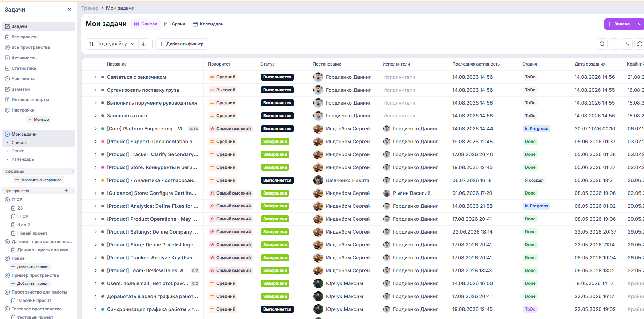
Task: Add a new space with plus icon
Action: click(66, 191)
